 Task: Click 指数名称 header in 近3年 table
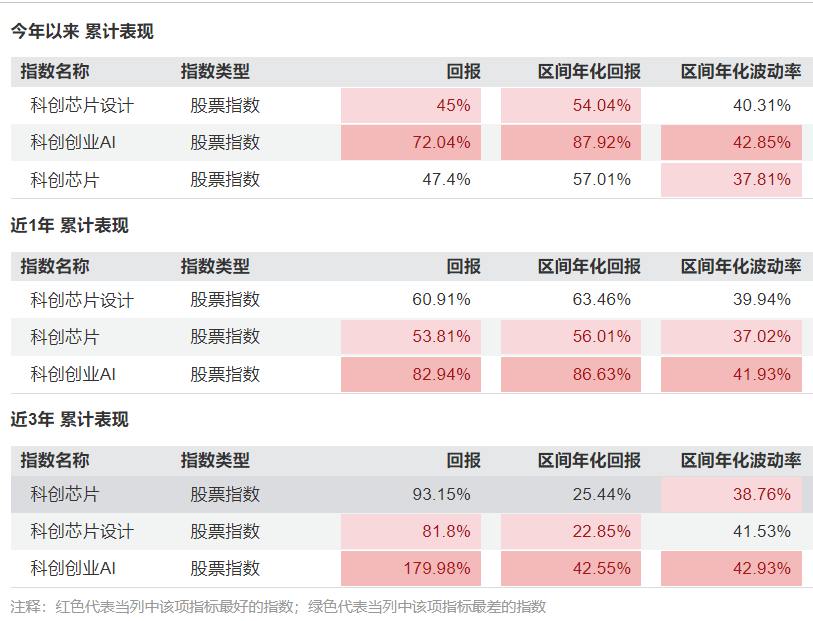(x=55, y=461)
